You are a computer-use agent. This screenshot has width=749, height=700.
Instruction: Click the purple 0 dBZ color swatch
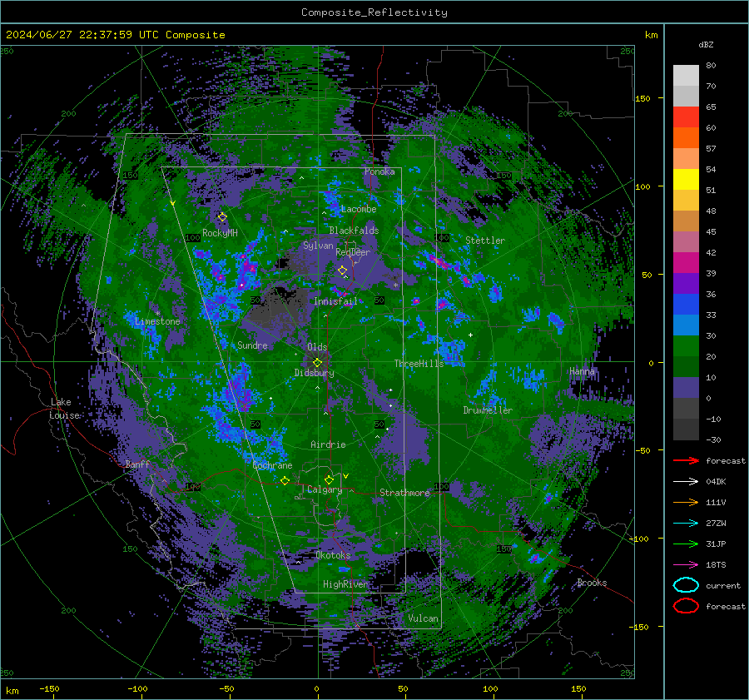click(686, 388)
